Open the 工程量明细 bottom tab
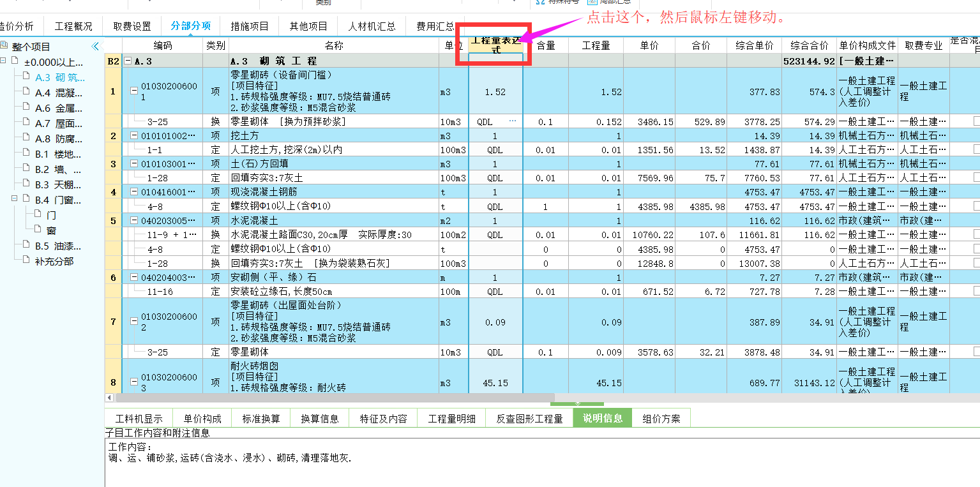This screenshot has width=980, height=487. click(451, 419)
